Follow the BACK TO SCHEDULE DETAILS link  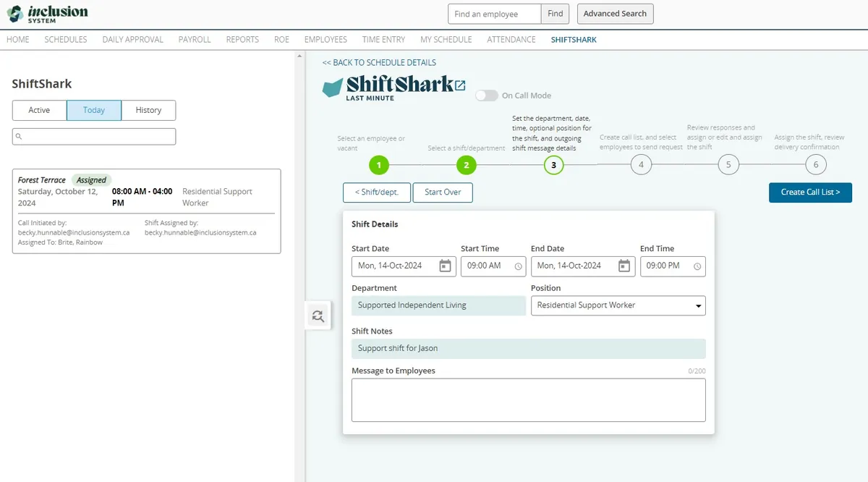[378, 62]
